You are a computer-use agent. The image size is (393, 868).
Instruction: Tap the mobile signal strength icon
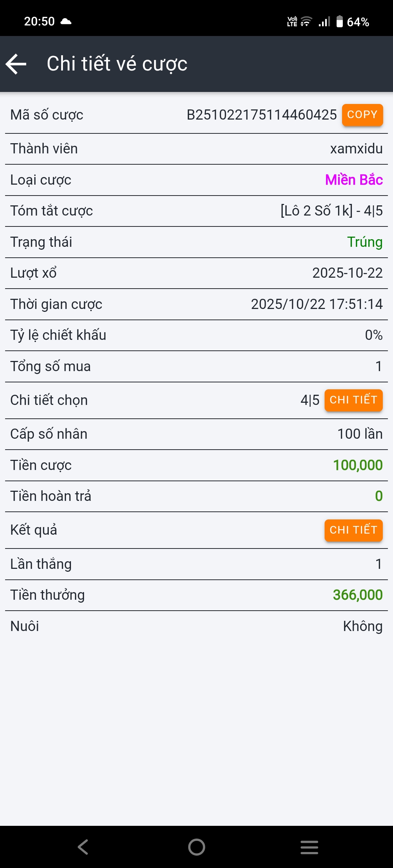[x=324, y=22]
